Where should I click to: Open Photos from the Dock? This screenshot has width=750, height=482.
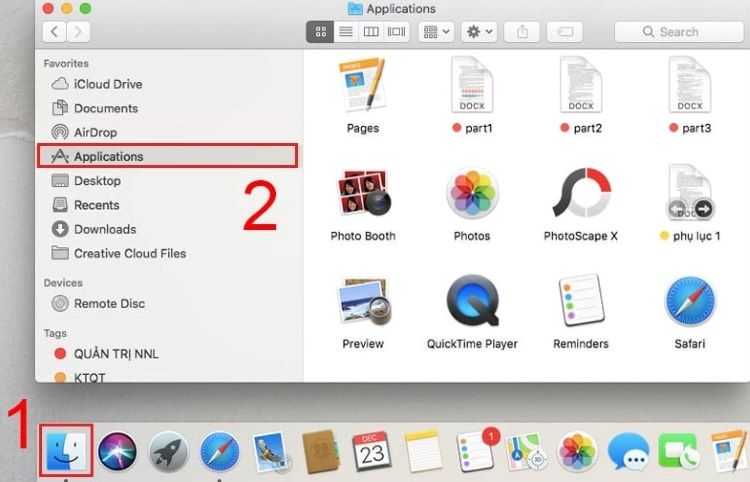pyautogui.click(x=577, y=451)
